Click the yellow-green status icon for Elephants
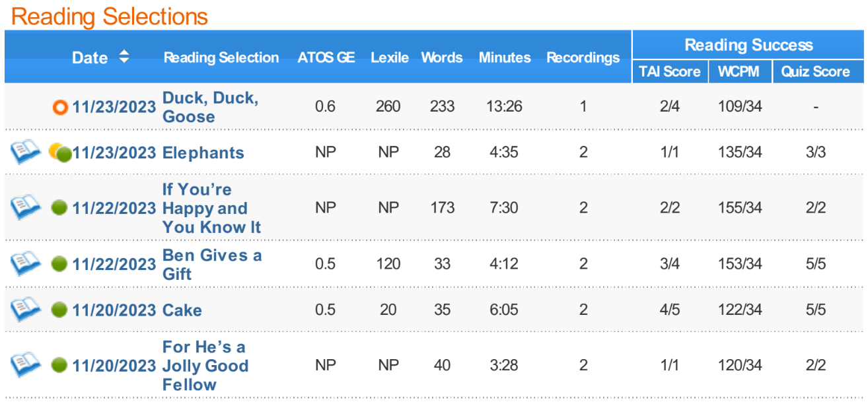868x404 pixels. (x=60, y=153)
